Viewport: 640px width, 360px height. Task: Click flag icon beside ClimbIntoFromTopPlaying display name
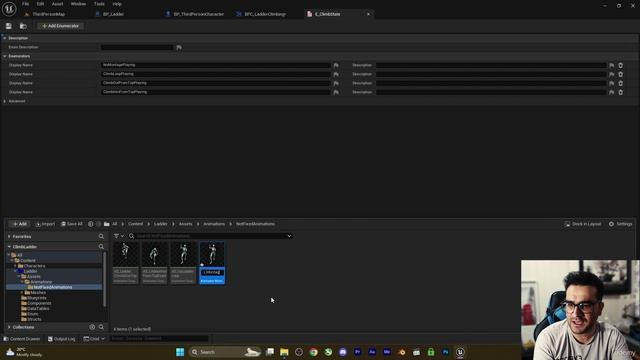click(x=336, y=92)
